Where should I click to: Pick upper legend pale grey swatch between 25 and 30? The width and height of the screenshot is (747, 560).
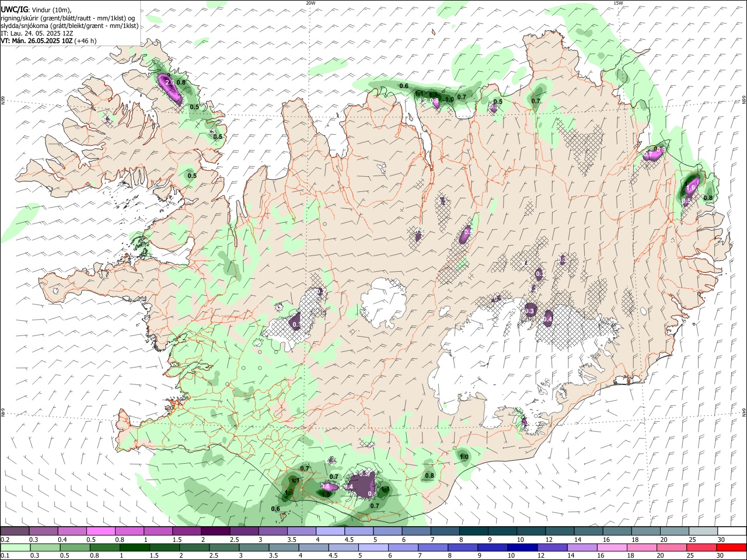[704, 531]
